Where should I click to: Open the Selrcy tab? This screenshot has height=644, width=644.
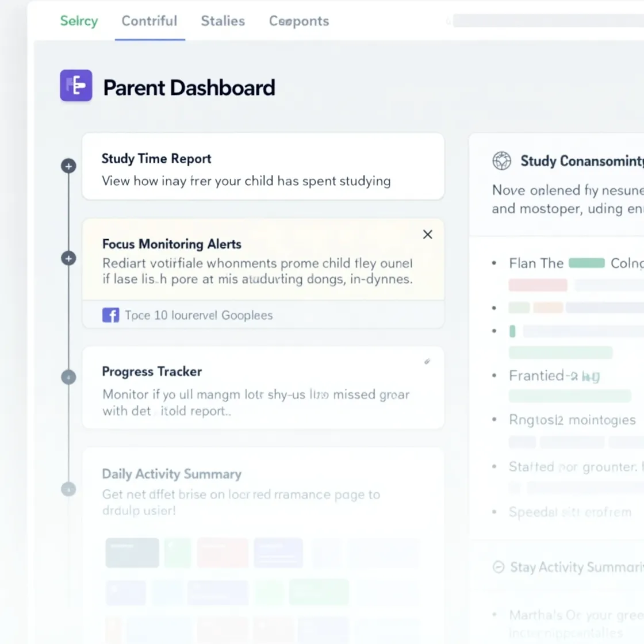click(x=79, y=21)
